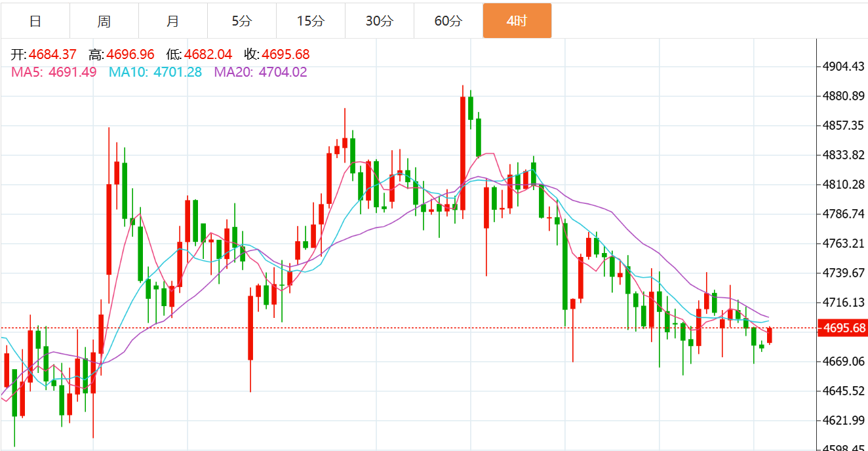Click the 4810.28 price axis label
This screenshot has height=451, width=868.
tap(844, 184)
